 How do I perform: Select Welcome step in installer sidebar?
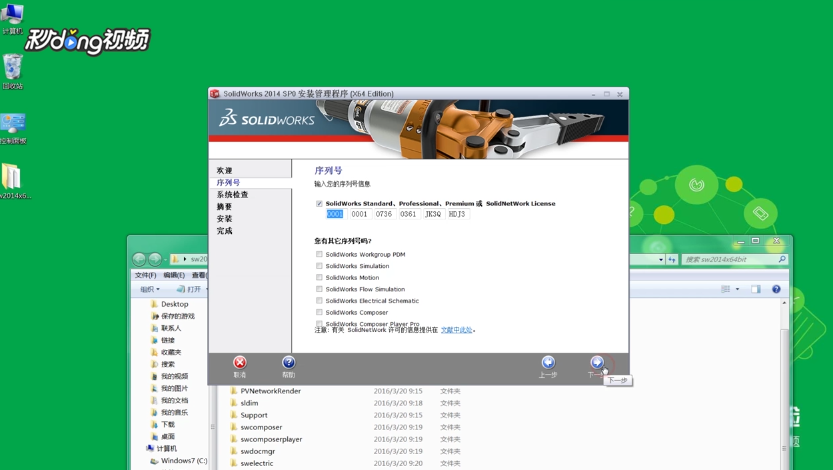click(x=224, y=170)
